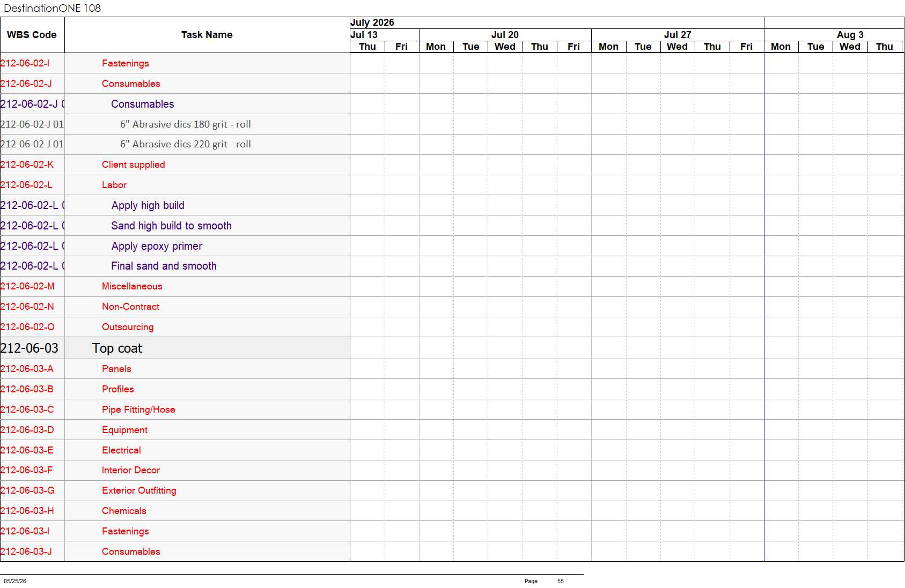Click the Mon column under Aug 3

coord(781,47)
